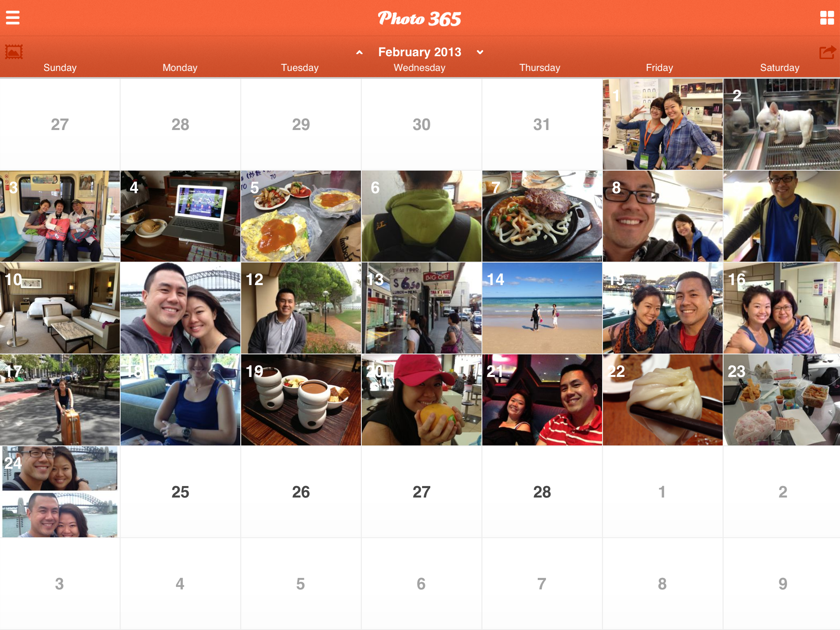Go to previous month arrow

[359, 52]
